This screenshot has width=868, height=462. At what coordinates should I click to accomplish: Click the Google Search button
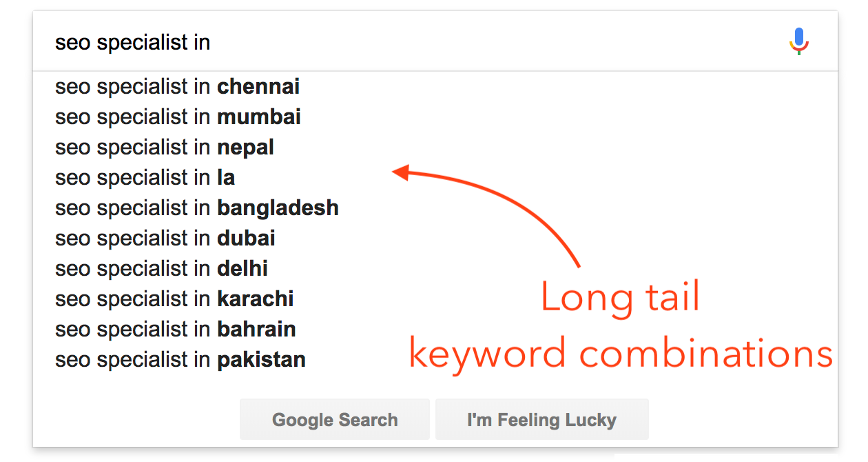click(x=335, y=419)
